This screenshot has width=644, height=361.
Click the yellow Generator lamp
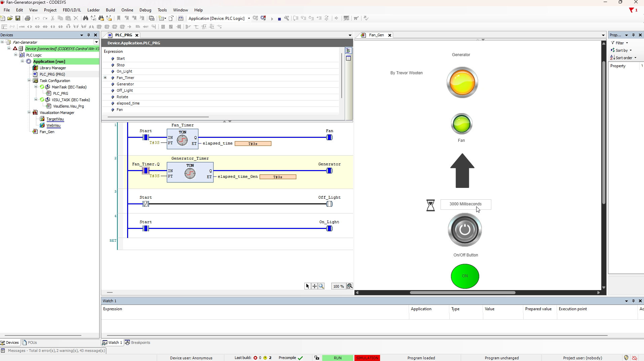[462, 82]
